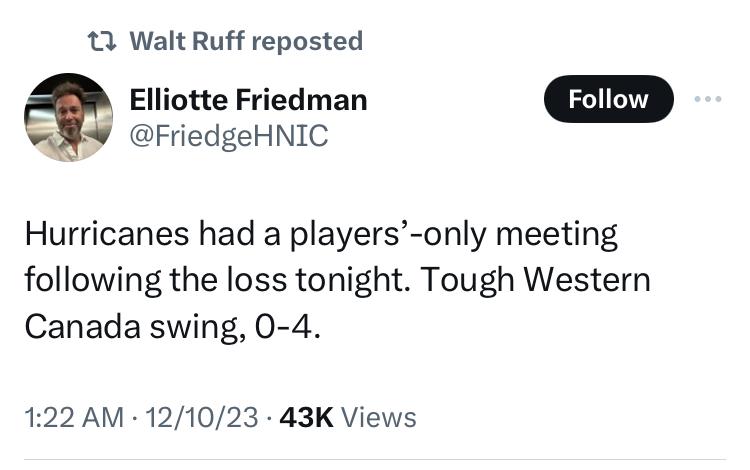The height and width of the screenshot is (470, 750).
Task: Open the 1:22 AM timestamp
Action: (x=74, y=417)
